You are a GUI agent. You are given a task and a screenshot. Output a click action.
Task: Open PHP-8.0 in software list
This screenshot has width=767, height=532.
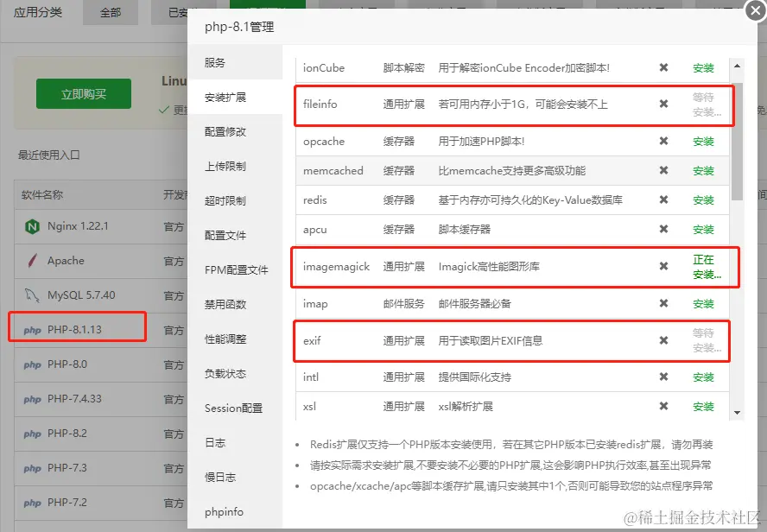coord(67,364)
